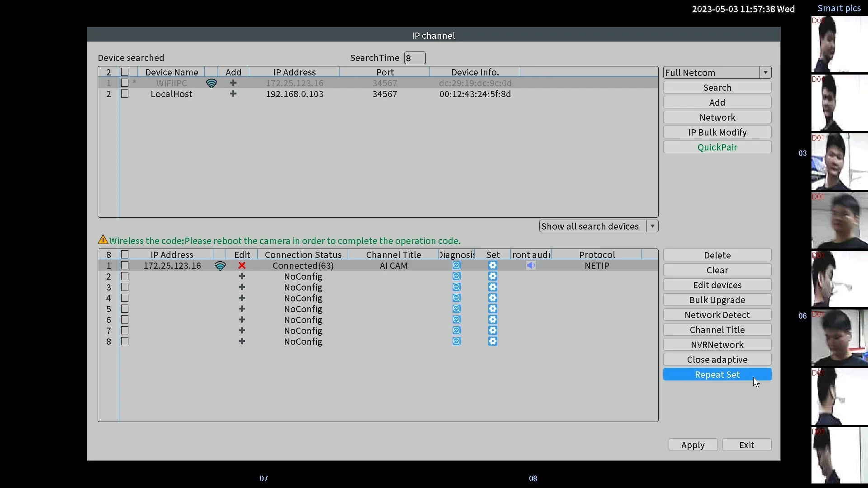Toggle select-all checkbox in the channel list header
Image resolution: width=868 pixels, height=488 pixels.
click(x=125, y=255)
